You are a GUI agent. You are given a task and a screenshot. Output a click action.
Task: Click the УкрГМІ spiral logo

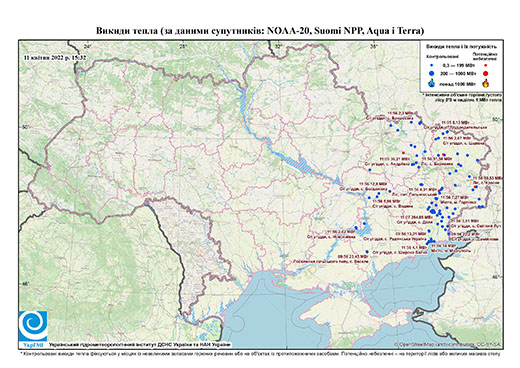33,326
